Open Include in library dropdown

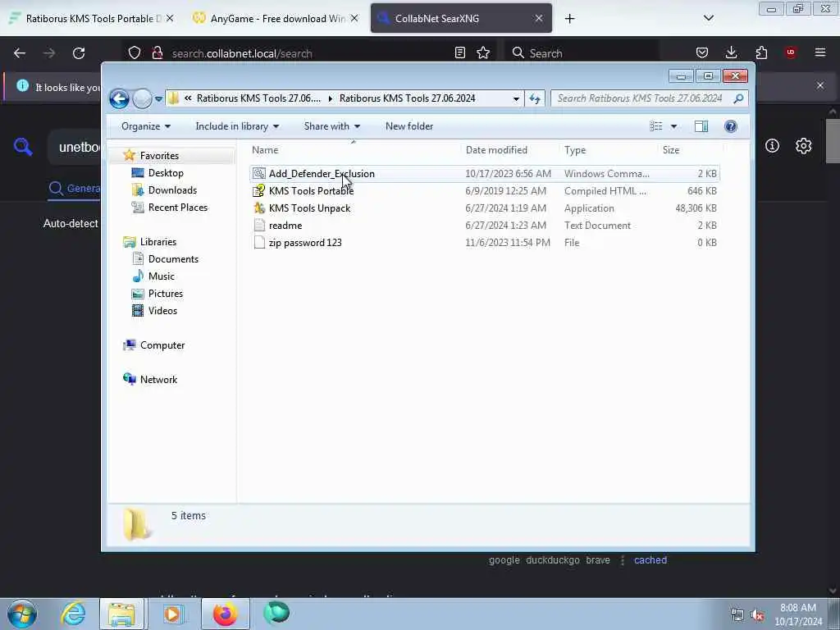coord(237,126)
